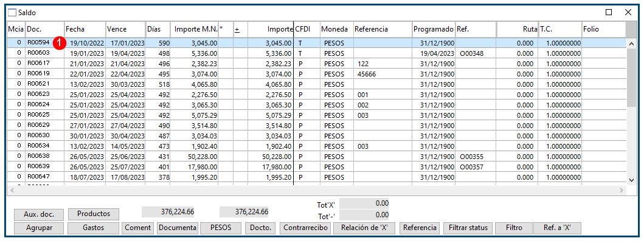644x241 pixels.
Task: Click date 18/07/2023 in Fecha column
Action: [x=87, y=177]
